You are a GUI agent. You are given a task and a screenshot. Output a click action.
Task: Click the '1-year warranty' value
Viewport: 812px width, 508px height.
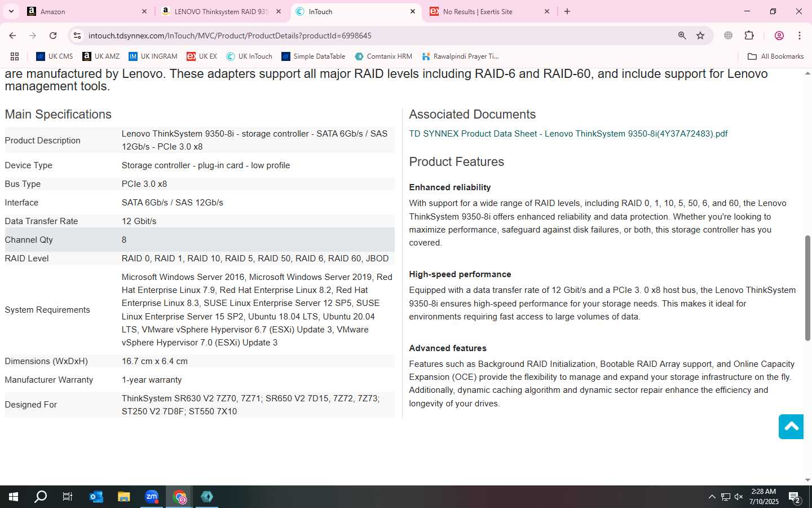[x=152, y=380]
